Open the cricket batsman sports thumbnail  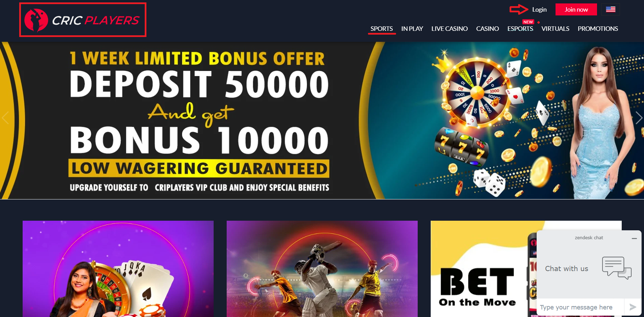322,269
